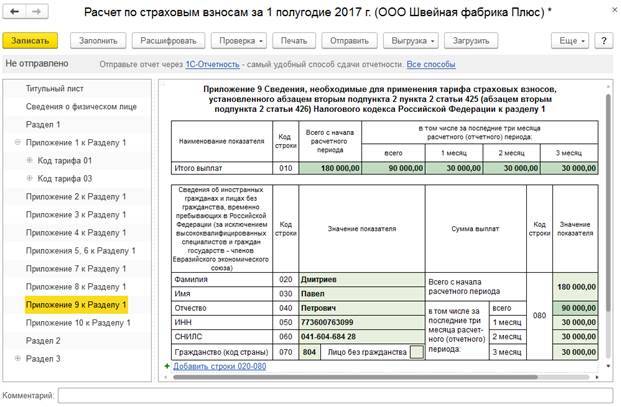621x407 pixels.
Task: Follow the 1С-Отчетность link
Action: (211, 64)
